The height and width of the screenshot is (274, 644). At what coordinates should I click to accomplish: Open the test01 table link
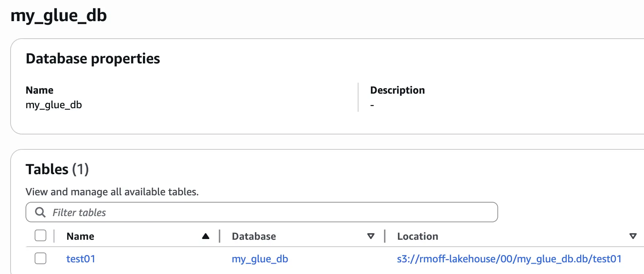click(x=81, y=259)
